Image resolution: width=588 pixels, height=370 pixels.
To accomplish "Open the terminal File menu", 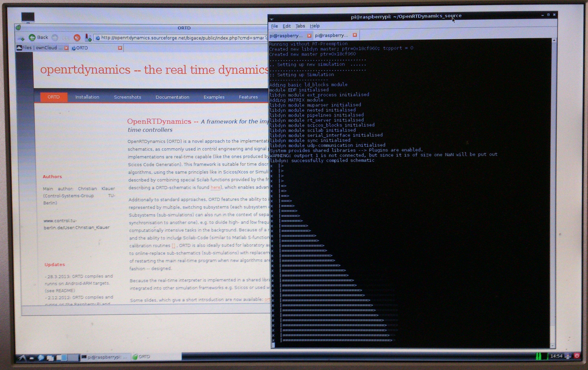I will [274, 26].
